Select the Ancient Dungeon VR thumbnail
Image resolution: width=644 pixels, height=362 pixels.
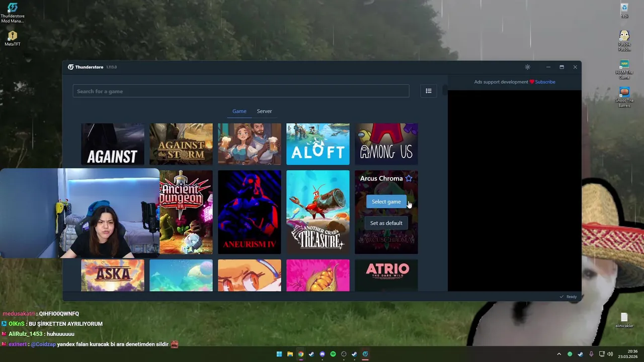186,212
